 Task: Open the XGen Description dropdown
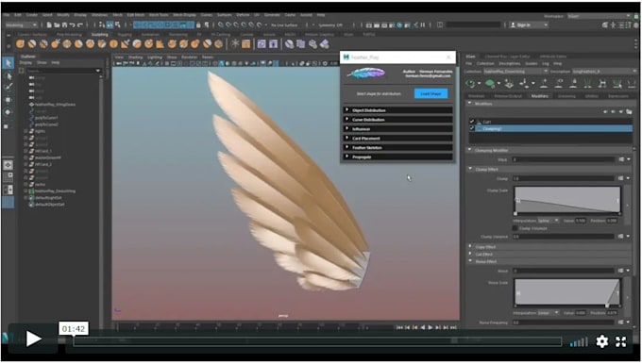[x=605, y=71]
